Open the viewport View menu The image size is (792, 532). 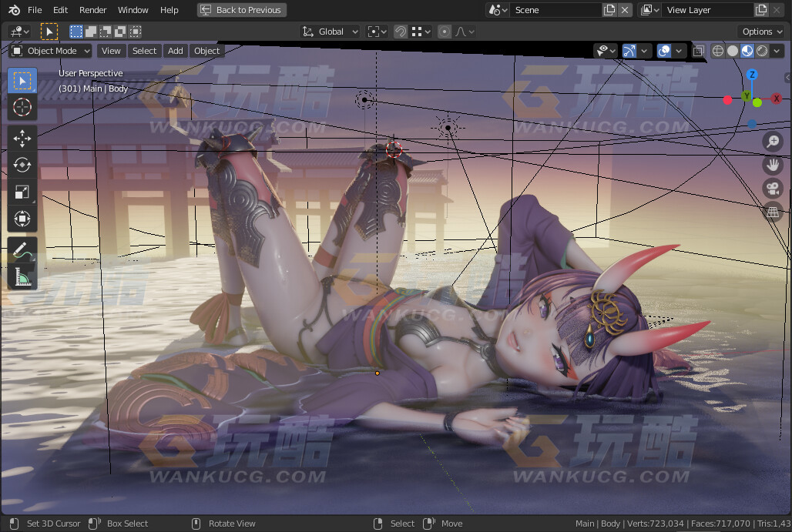[x=111, y=51]
